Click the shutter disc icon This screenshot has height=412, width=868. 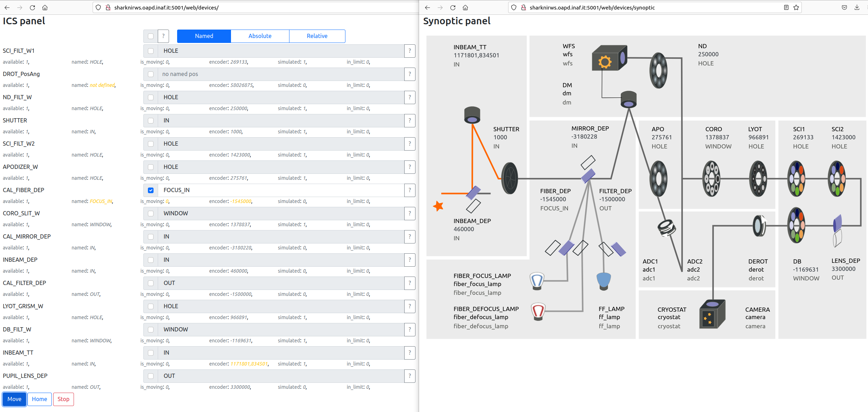click(x=510, y=178)
